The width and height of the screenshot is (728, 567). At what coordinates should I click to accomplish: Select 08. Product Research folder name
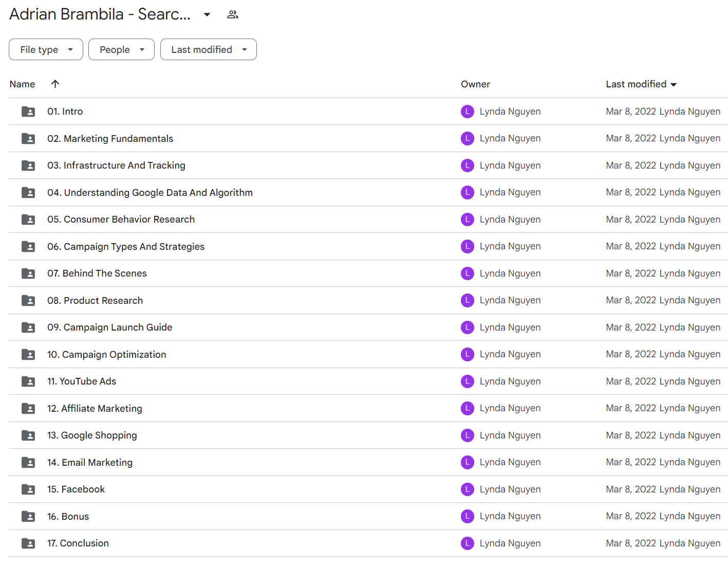point(95,301)
